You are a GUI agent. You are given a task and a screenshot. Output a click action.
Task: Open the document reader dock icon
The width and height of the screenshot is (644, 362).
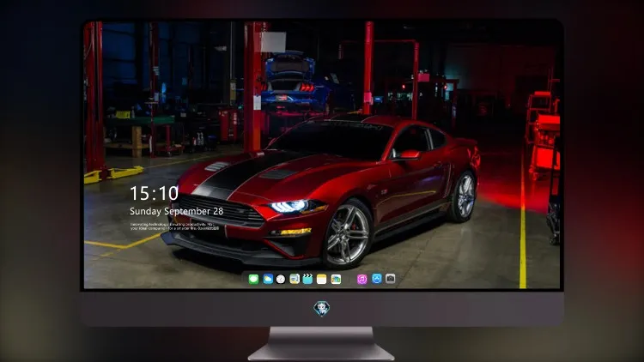(295, 279)
